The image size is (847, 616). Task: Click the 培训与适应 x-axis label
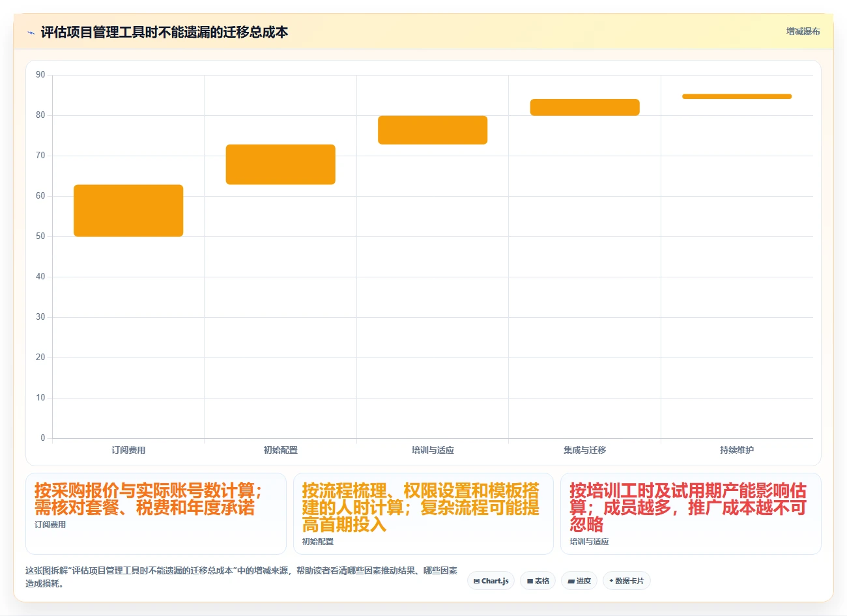click(x=433, y=450)
